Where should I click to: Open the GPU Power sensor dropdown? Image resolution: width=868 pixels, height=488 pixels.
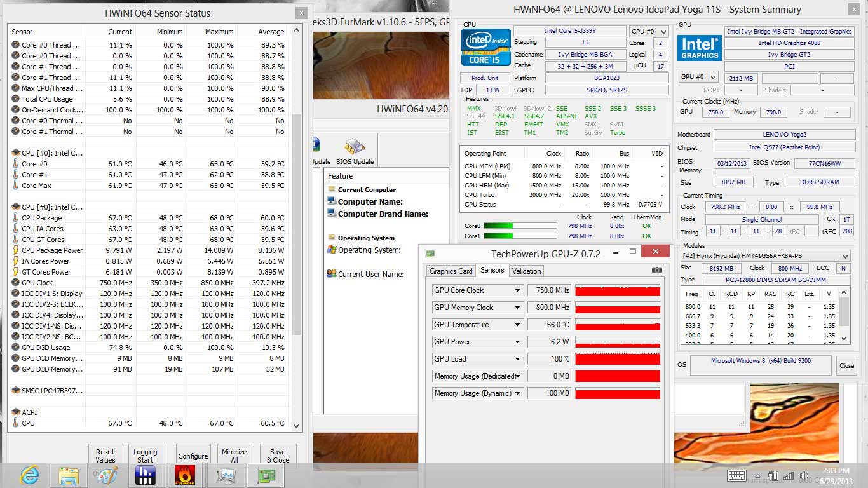(518, 342)
